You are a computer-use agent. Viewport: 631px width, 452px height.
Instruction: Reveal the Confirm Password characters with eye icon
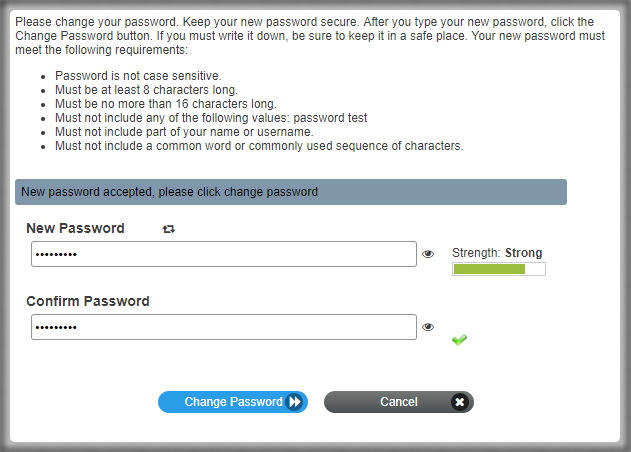coord(428,327)
